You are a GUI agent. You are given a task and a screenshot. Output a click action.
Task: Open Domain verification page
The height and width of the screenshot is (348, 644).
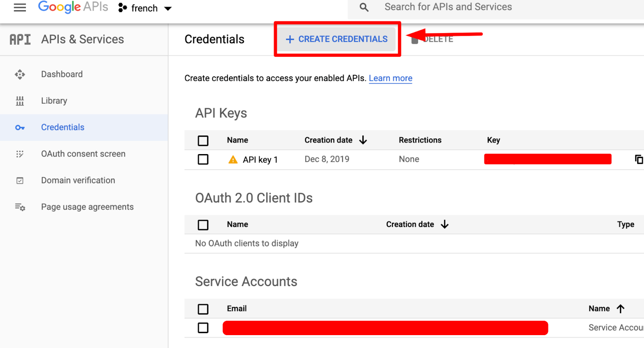[78, 180]
